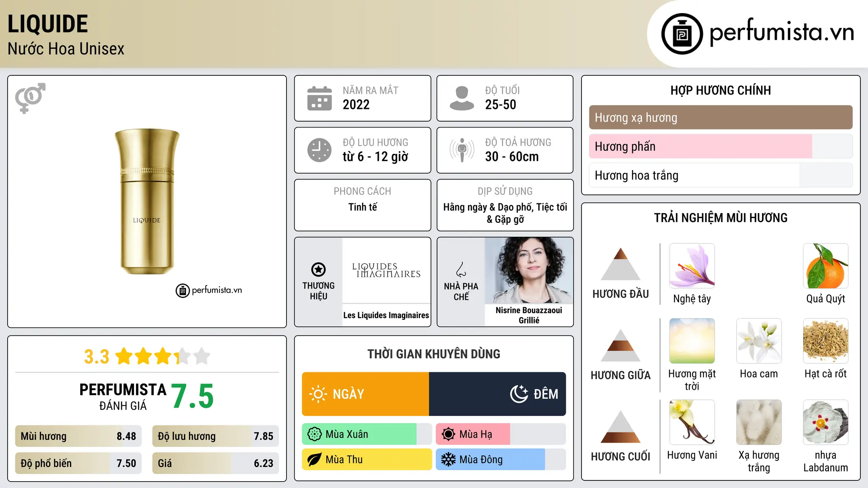
Task: Open the Hạt cà rốt carrot seed image
Action: (x=826, y=341)
